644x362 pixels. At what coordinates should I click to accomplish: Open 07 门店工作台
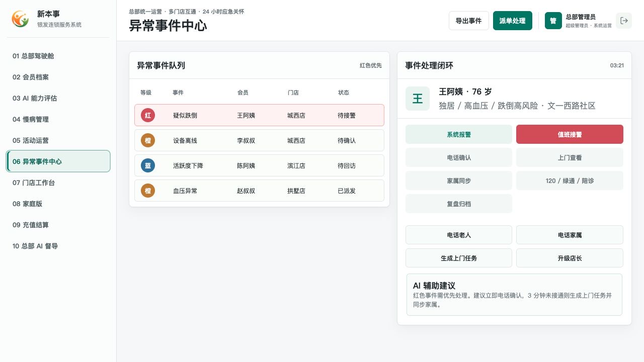coord(58,183)
